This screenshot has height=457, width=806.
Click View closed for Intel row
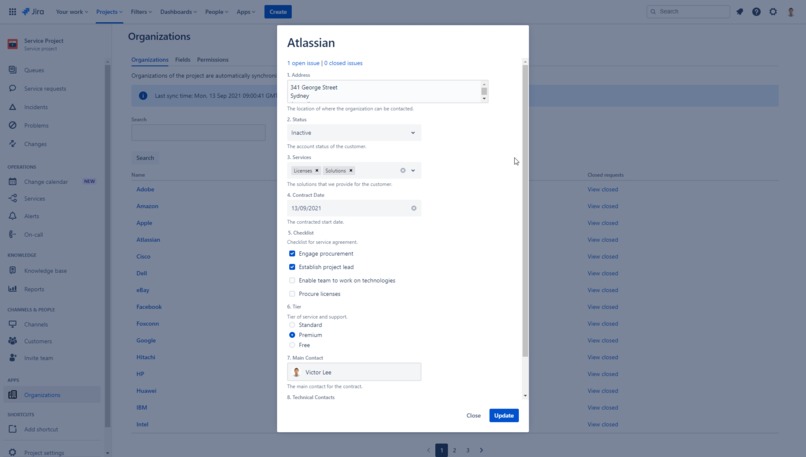point(603,424)
